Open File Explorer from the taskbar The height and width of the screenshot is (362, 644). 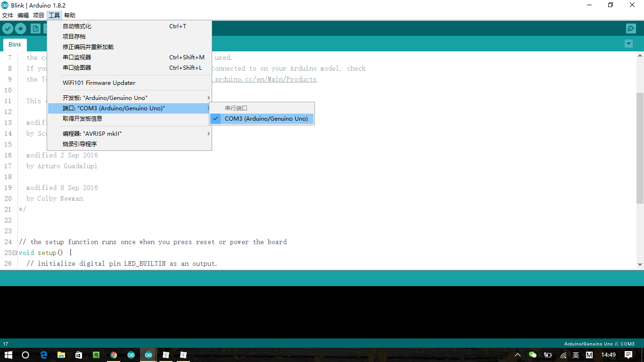(61, 355)
